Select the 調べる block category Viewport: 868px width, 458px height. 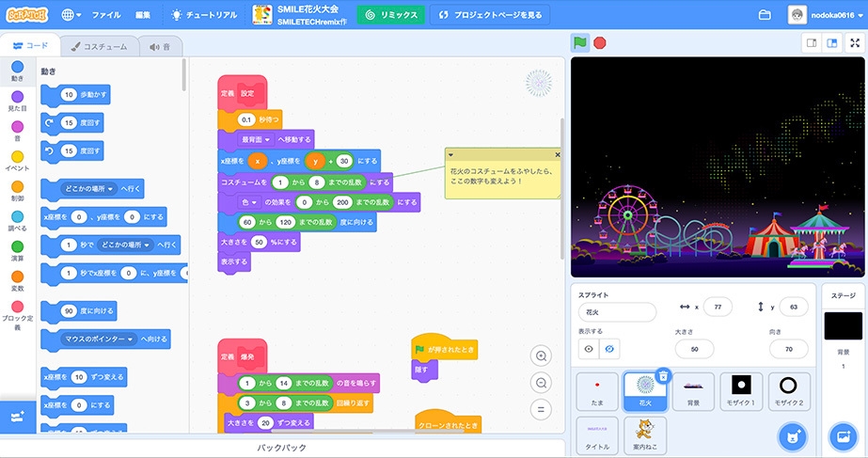[x=18, y=221]
